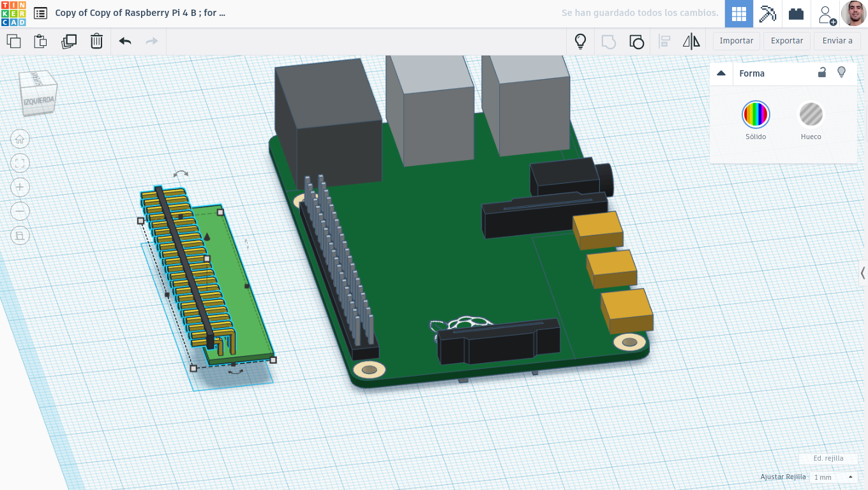Click the top rotation handle arrow
Screen dimensions: 868x490
point(181,174)
